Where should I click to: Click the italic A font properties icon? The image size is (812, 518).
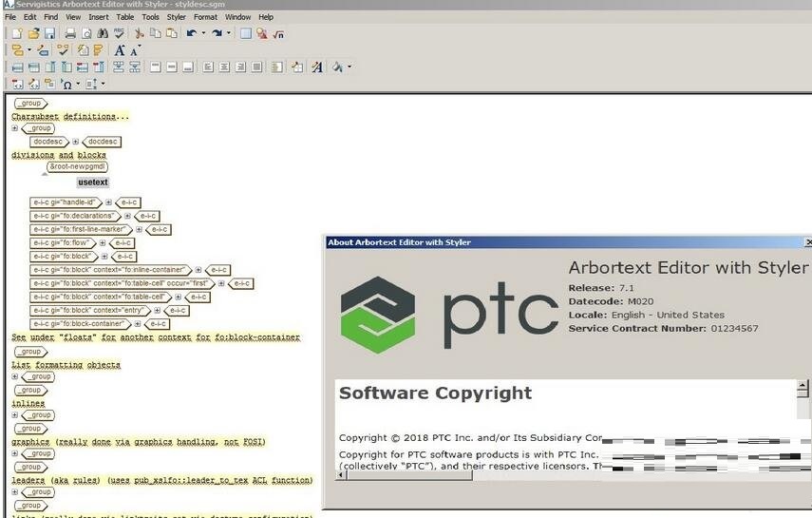click(x=317, y=67)
